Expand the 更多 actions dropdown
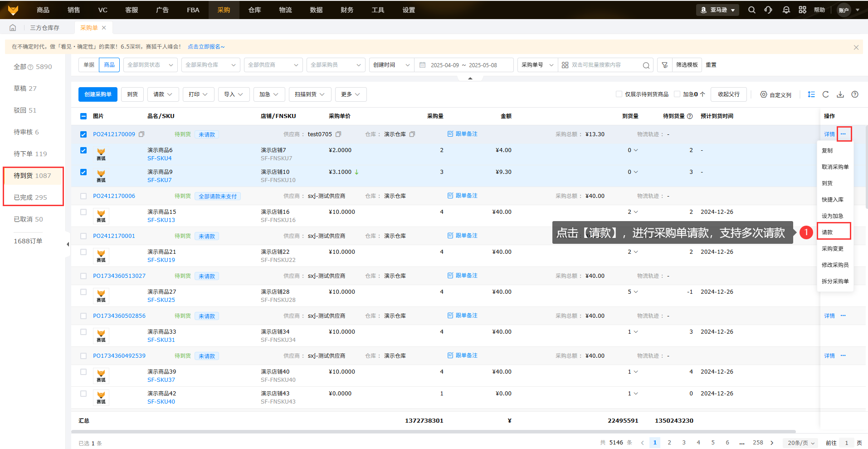The width and height of the screenshot is (868, 449). pyautogui.click(x=351, y=94)
